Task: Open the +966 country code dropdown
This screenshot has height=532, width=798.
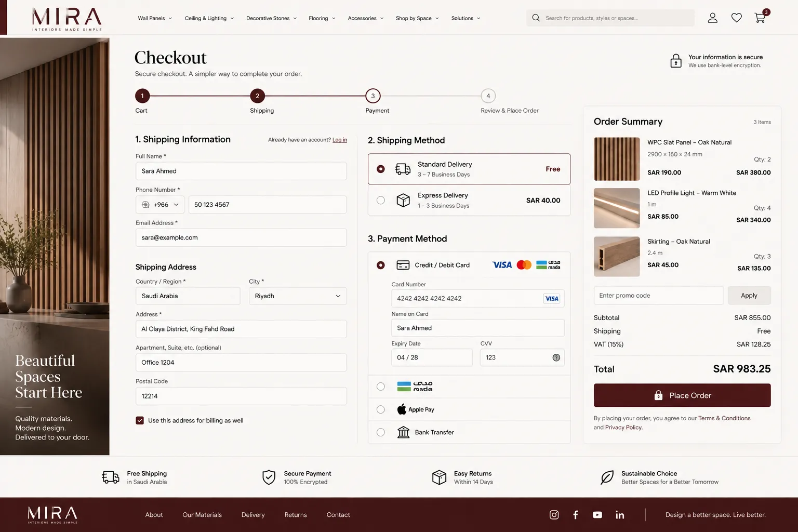Action: [160, 205]
